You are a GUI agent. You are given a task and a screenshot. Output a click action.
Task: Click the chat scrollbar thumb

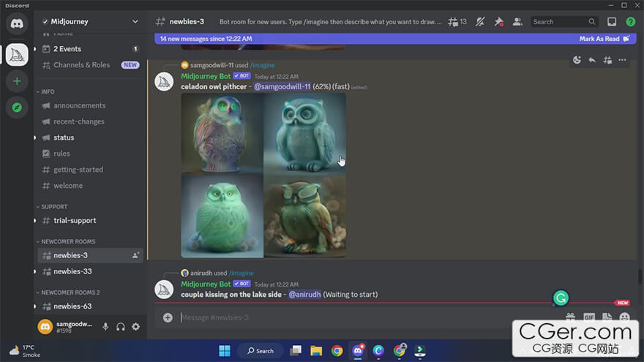click(640, 276)
